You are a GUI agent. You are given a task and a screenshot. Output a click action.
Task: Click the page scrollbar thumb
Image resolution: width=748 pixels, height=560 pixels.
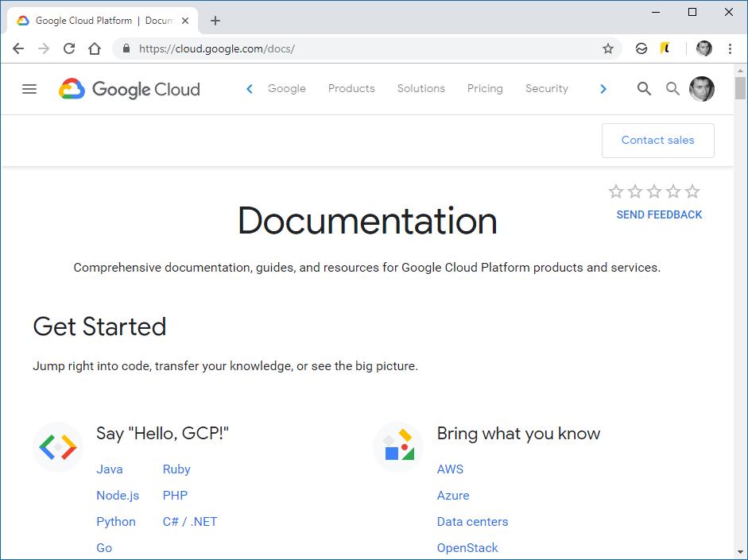[740, 87]
